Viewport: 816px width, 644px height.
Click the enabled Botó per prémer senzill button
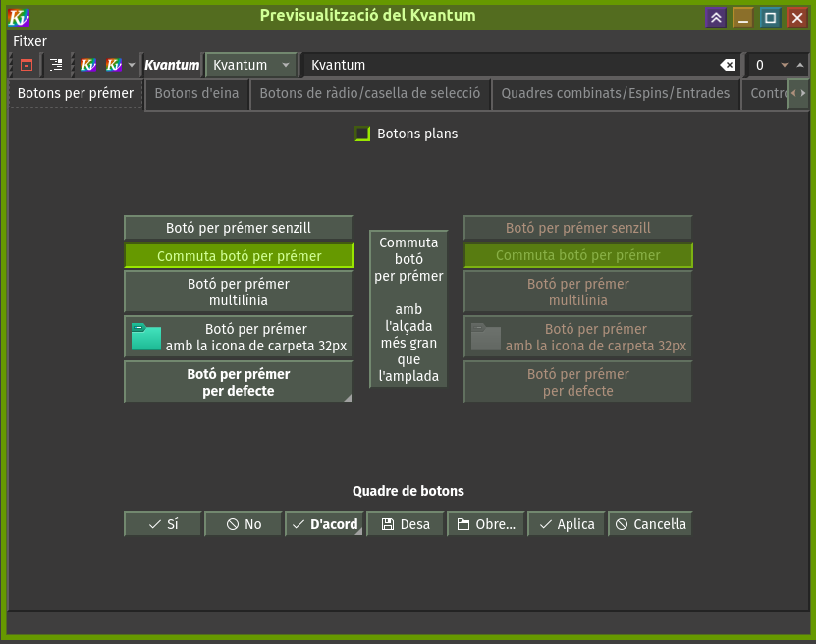coord(239,228)
